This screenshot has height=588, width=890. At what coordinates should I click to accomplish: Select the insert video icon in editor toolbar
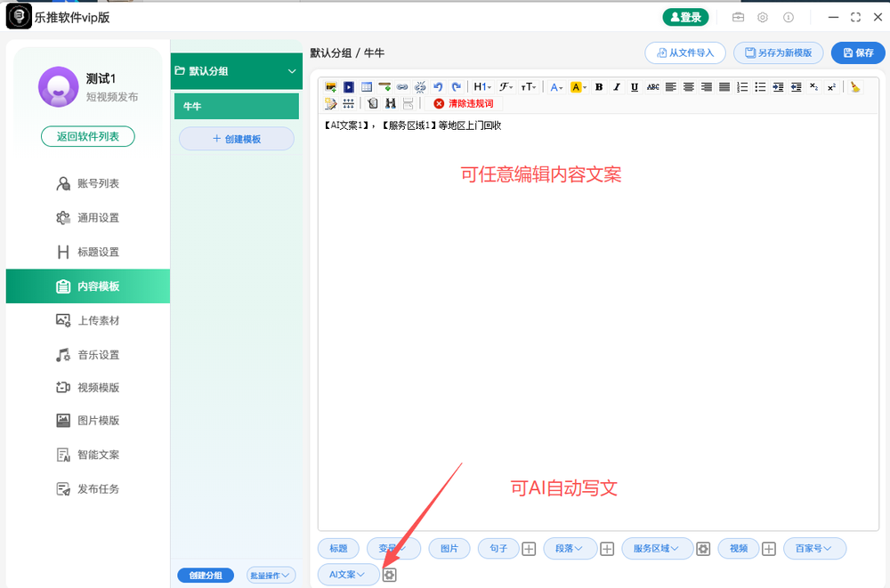tap(348, 86)
